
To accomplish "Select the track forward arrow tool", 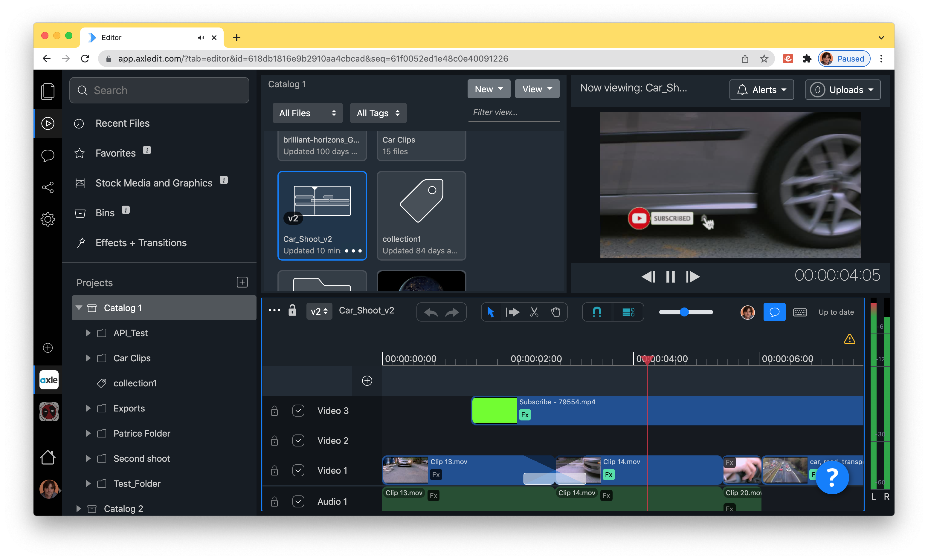I will [x=512, y=312].
